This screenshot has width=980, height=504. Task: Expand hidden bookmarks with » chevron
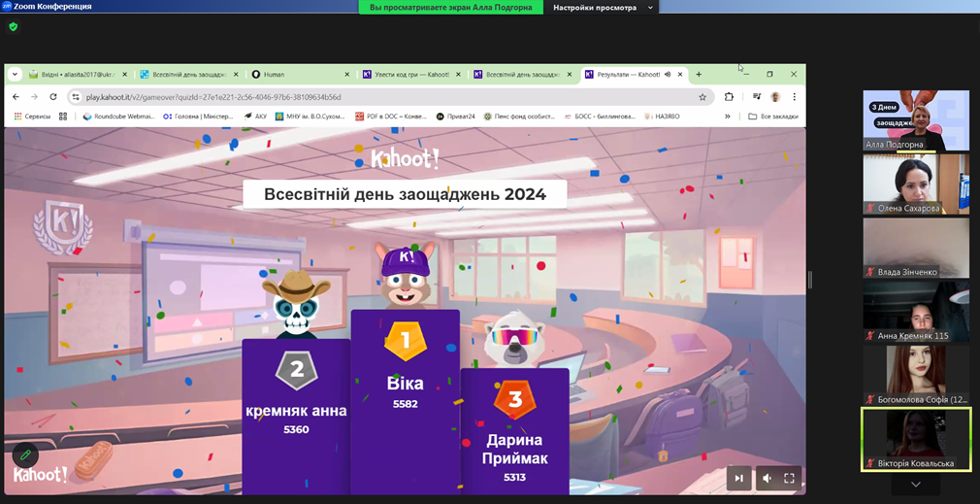(728, 117)
